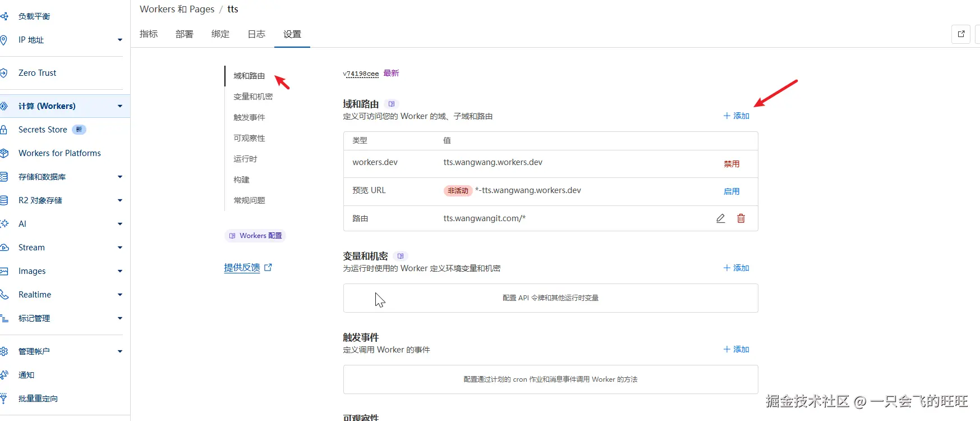
Task: Add a variable under 变量和机密
Action: [736, 268]
